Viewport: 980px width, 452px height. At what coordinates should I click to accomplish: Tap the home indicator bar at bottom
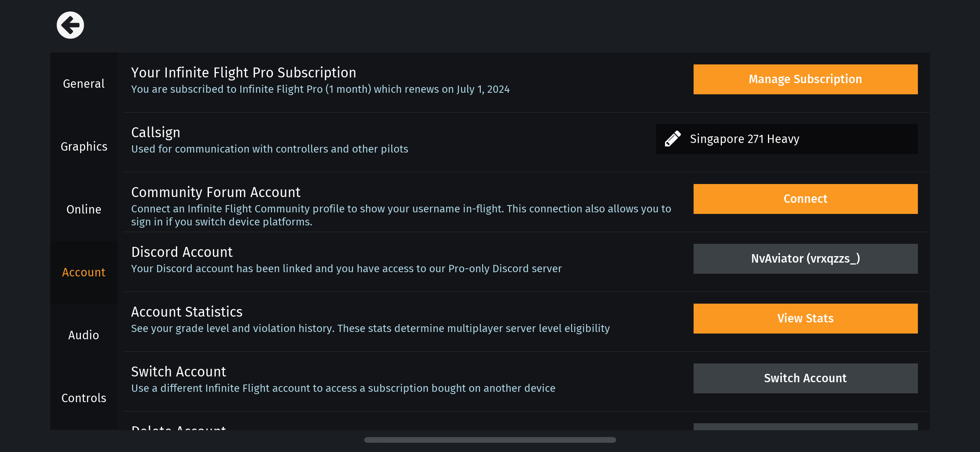click(x=490, y=440)
